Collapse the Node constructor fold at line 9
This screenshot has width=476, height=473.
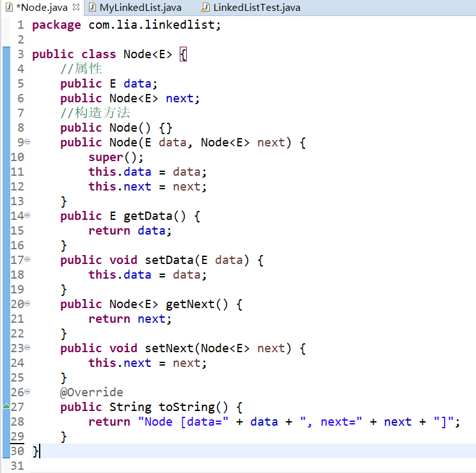(28, 142)
